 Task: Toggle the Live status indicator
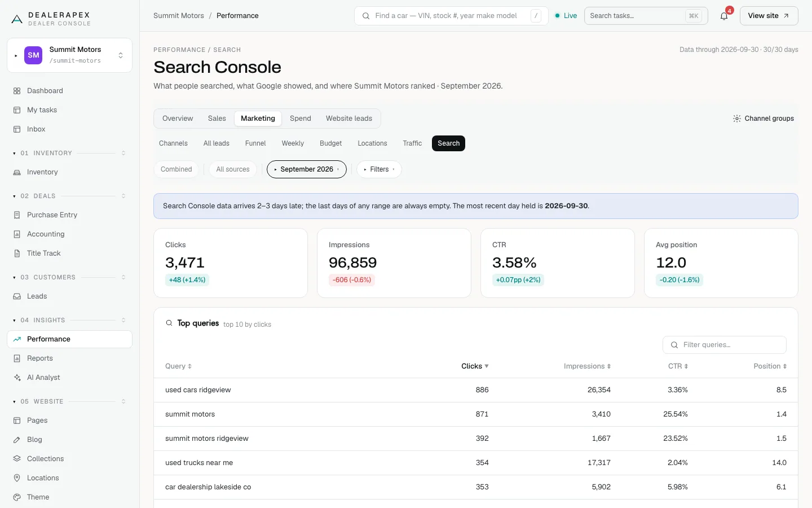click(566, 16)
